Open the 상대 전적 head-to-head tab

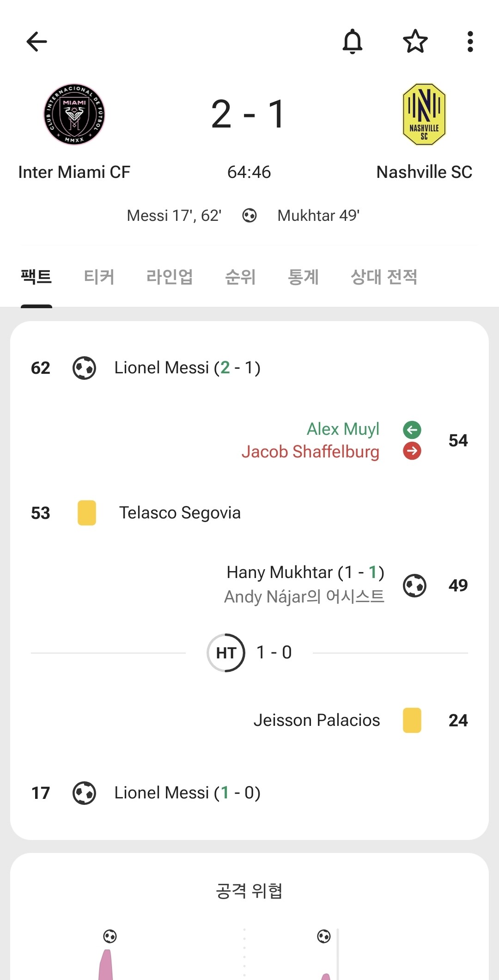tap(384, 277)
